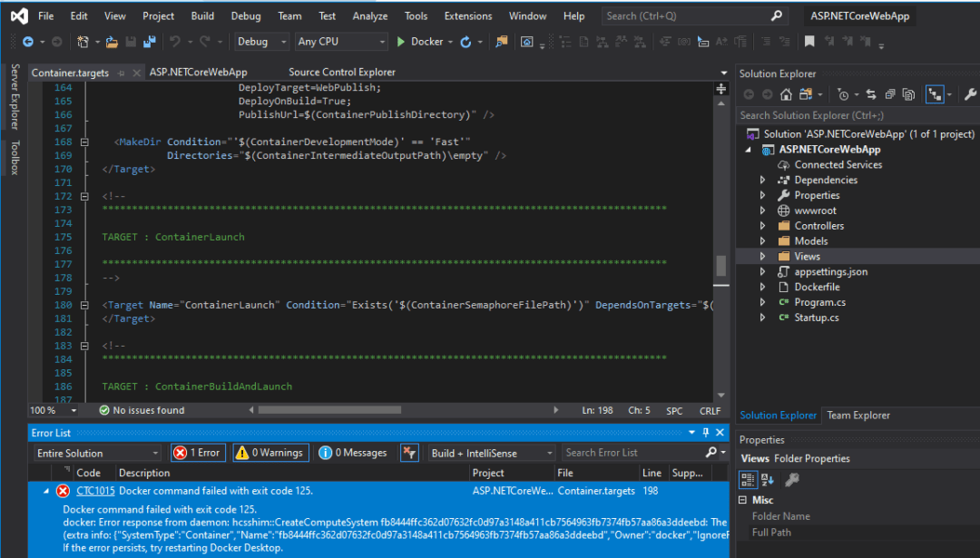Open Properties wrench icon in Solution Explorer

coord(969,94)
